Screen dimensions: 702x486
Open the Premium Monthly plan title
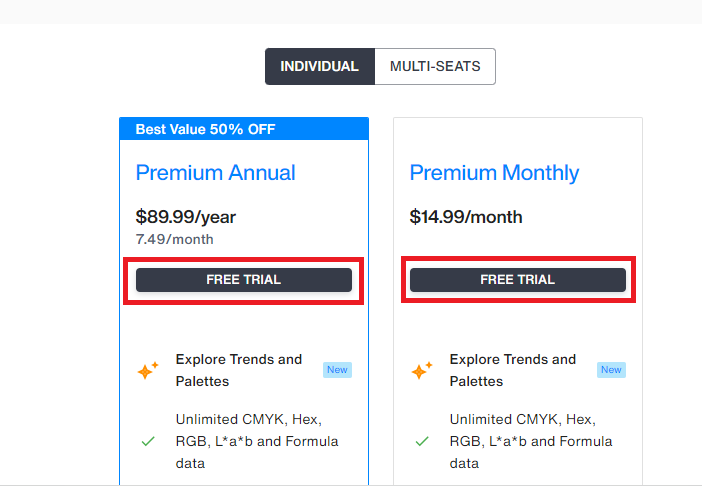[x=494, y=174]
